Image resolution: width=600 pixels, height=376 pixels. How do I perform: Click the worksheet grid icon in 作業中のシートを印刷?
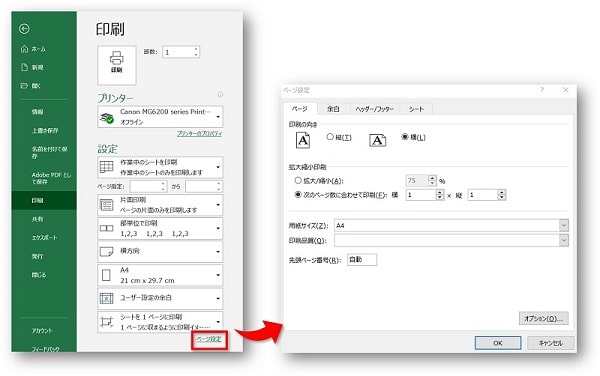click(106, 167)
